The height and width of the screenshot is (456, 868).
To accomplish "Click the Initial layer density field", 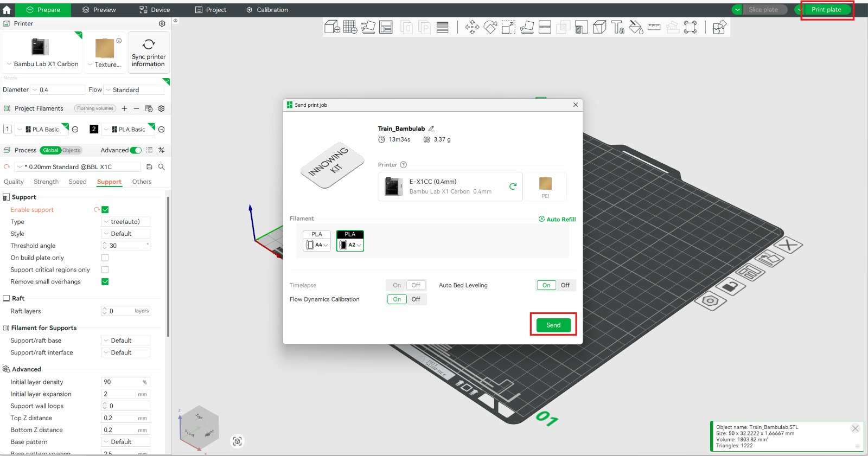I will coord(122,382).
